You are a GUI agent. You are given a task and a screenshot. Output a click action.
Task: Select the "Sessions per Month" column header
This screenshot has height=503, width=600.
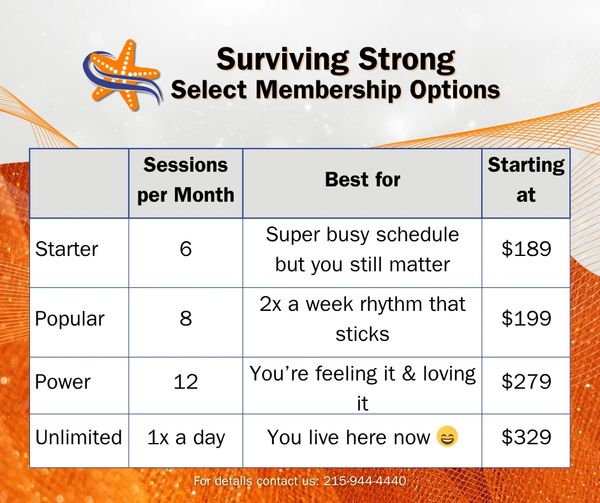186,180
